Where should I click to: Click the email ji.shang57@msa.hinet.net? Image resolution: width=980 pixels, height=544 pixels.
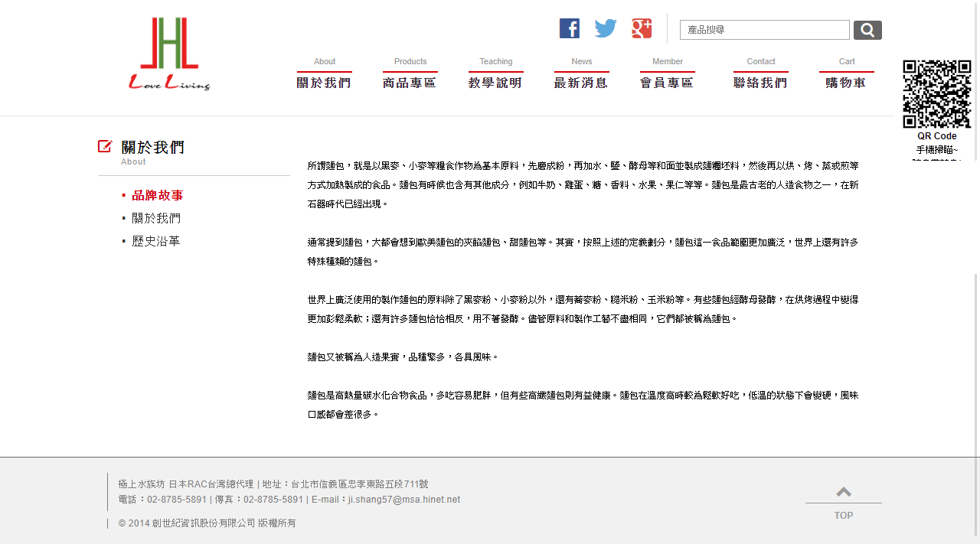click(x=404, y=500)
